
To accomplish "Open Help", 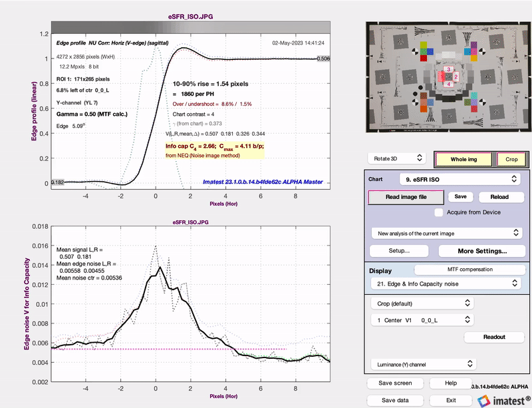I will 451,383.
